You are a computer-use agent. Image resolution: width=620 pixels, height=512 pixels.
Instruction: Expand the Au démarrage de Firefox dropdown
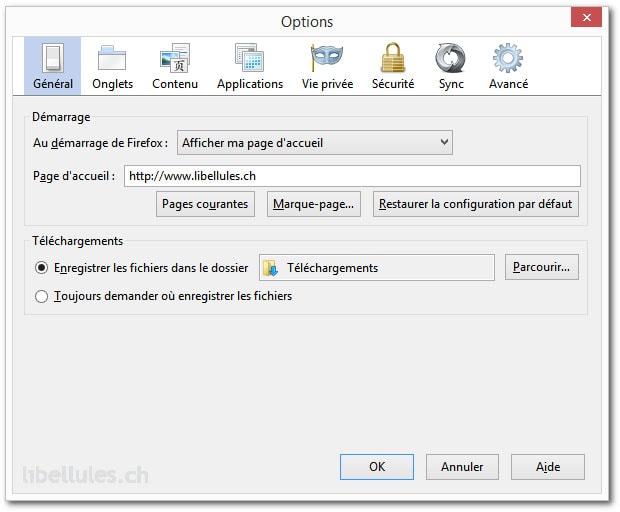click(315, 143)
